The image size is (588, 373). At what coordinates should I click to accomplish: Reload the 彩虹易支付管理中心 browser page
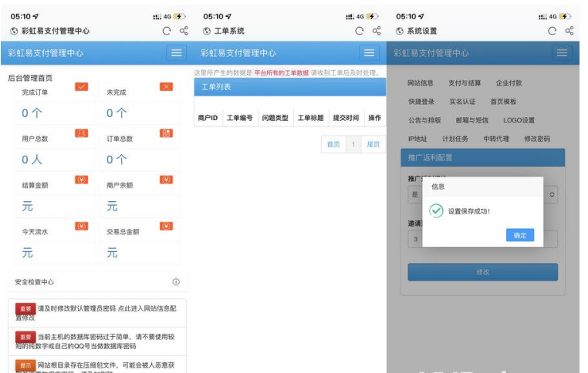[x=167, y=31]
